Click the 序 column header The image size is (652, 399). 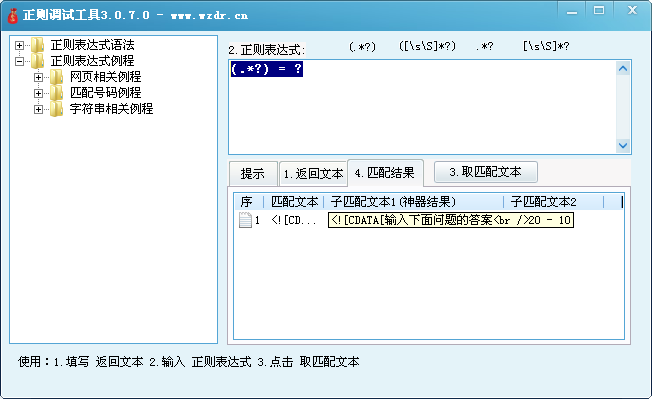(248, 202)
